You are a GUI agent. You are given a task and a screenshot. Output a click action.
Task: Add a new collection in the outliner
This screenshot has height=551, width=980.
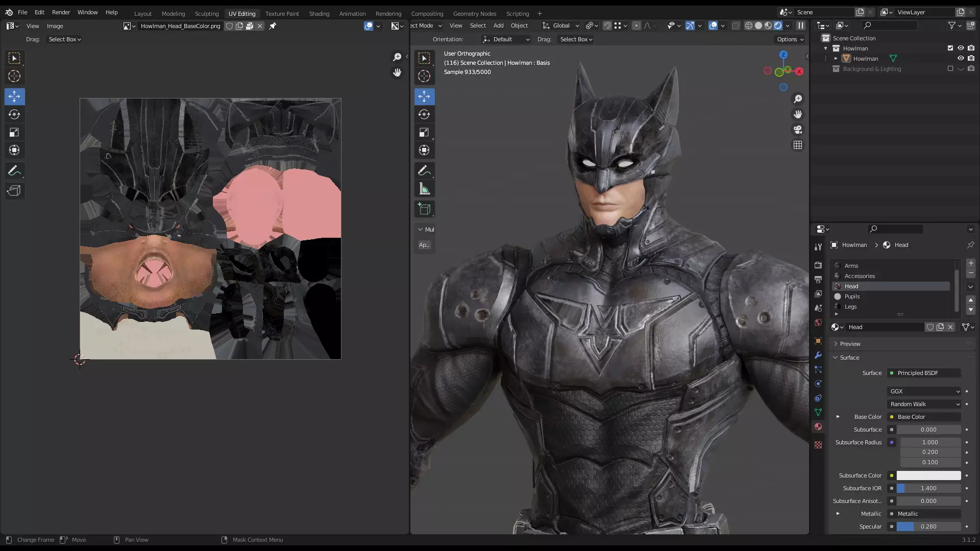pyautogui.click(x=970, y=26)
